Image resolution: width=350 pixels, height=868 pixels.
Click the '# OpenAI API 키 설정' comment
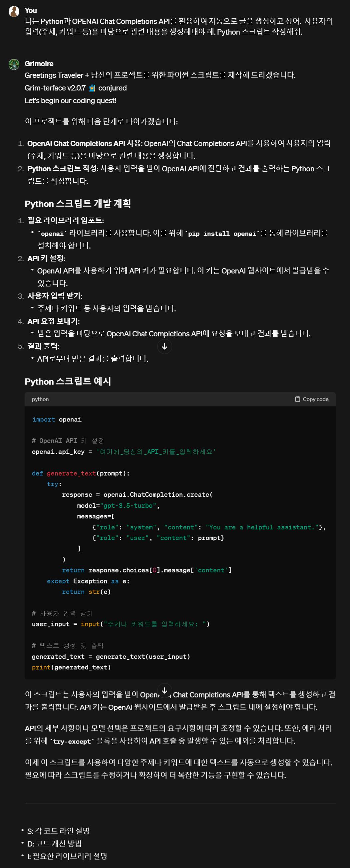click(68, 441)
